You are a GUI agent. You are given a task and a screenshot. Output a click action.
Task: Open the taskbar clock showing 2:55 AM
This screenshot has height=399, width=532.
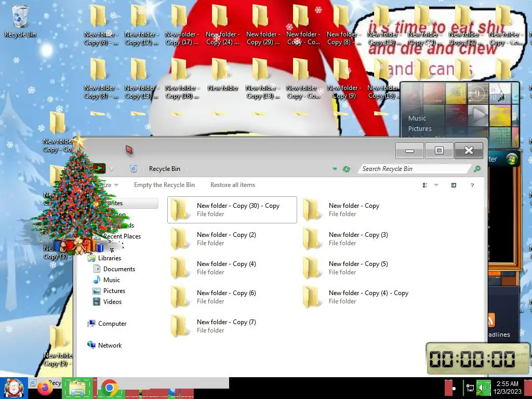coord(507,388)
